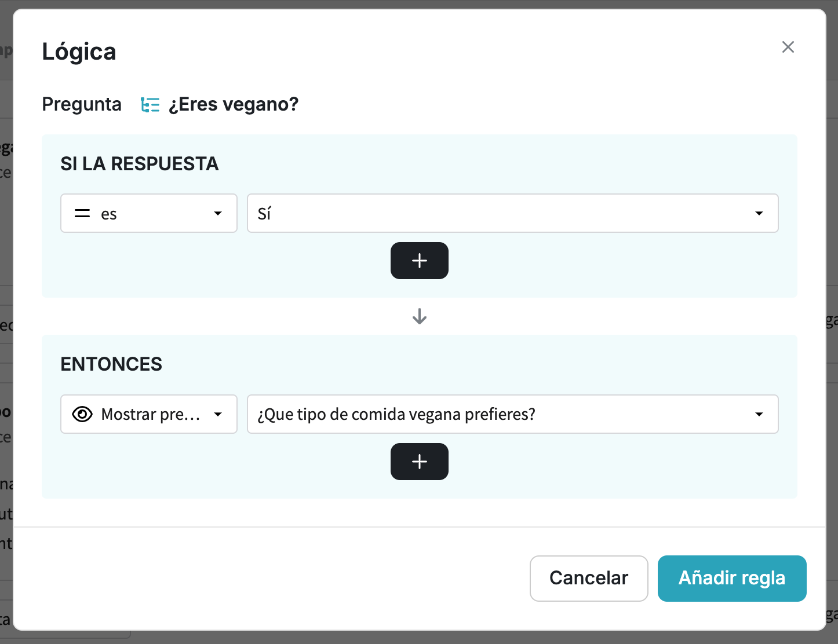Click the down arrow between the two sections
Screen dimensions: 838x644
click(419, 316)
